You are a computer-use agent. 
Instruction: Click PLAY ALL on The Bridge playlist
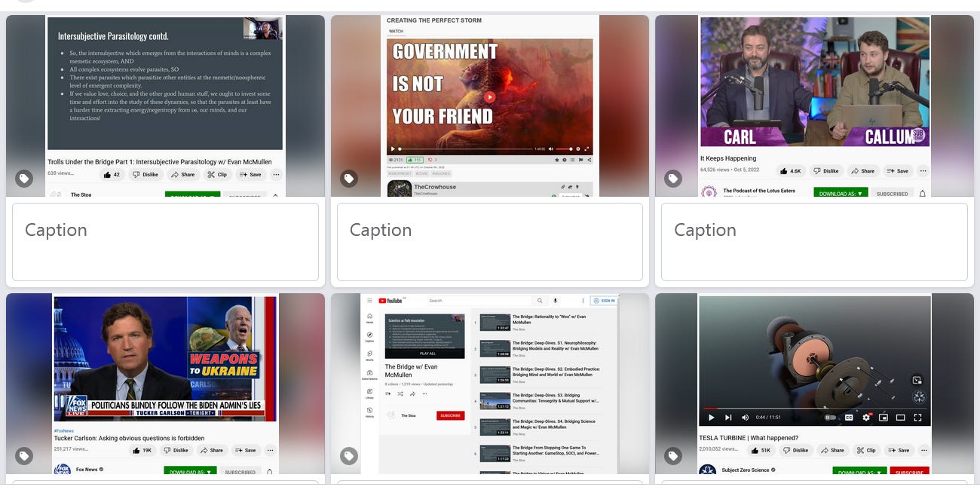coord(427,353)
